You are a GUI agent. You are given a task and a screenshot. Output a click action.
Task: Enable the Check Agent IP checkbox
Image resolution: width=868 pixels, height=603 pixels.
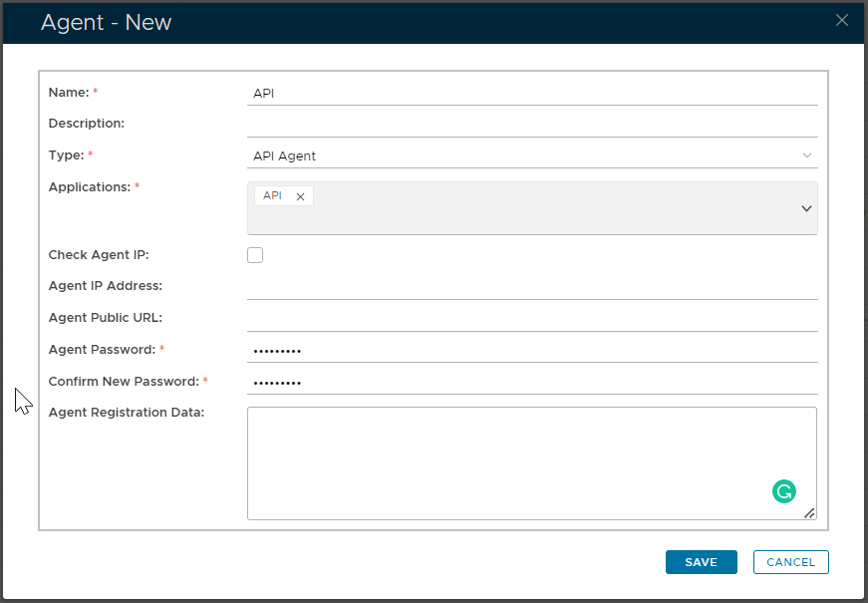(255, 255)
